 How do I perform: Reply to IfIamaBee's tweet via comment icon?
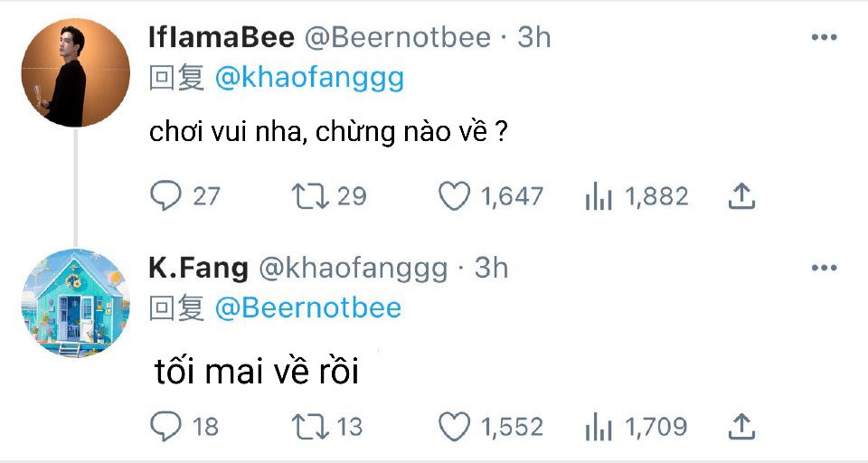click(x=165, y=195)
